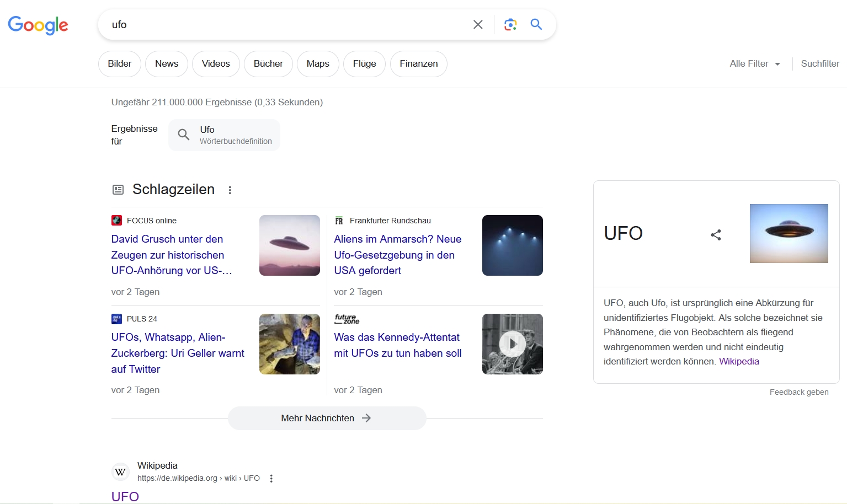Click the FOCUS online source name
This screenshot has height=504, width=847.
pos(152,221)
